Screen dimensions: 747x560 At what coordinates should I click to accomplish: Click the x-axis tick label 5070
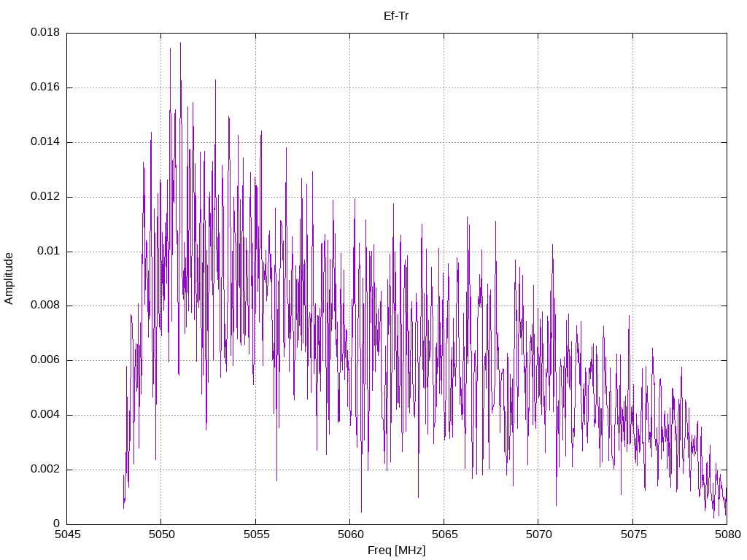click(539, 534)
